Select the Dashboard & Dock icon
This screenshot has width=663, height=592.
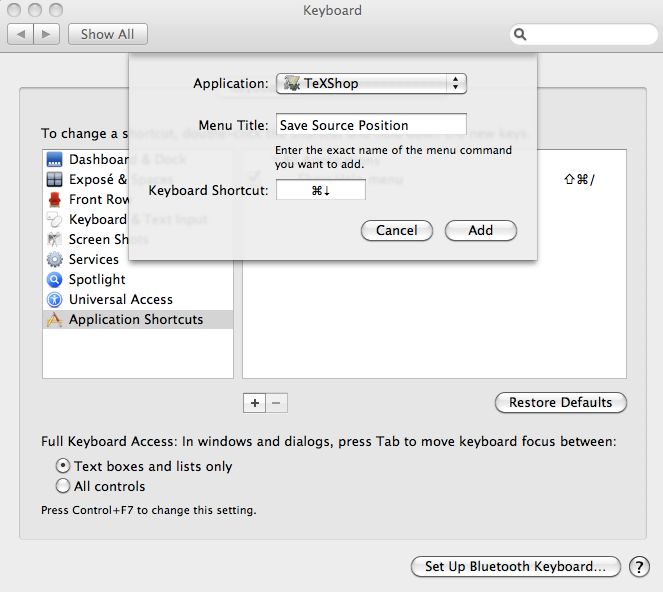tap(54, 159)
